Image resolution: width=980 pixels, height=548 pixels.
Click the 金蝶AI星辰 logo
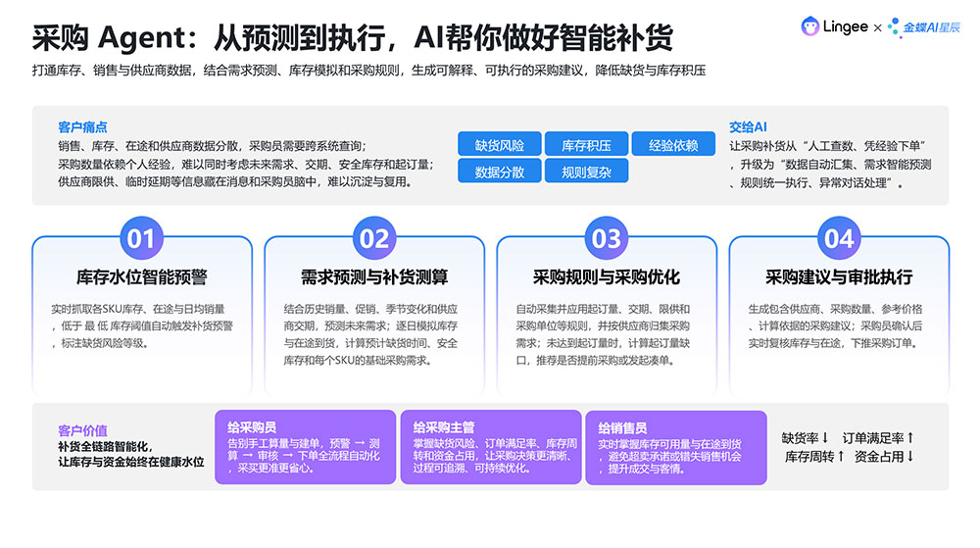[924, 27]
